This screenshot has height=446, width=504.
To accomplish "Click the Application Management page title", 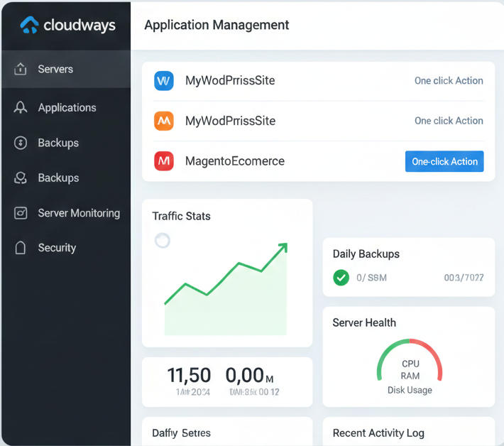I will click(x=217, y=25).
